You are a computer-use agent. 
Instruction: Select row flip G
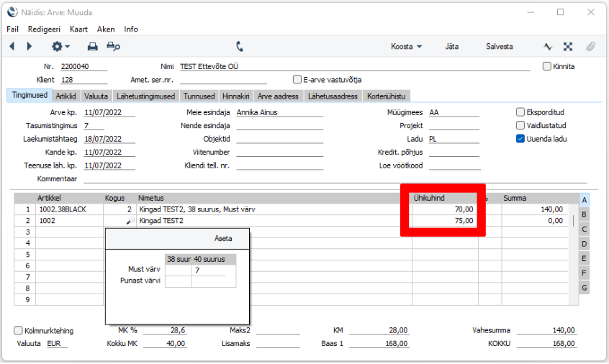click(x=584, y=288)
